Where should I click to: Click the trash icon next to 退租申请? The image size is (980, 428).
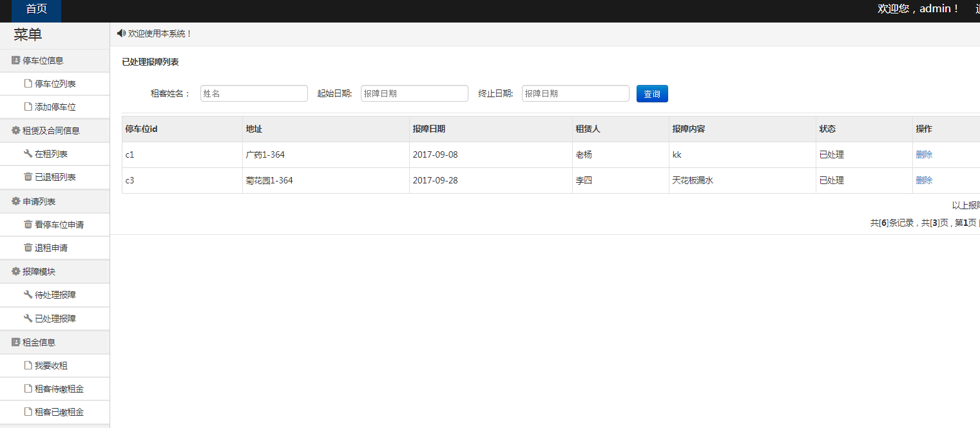[x=28, y=248]
